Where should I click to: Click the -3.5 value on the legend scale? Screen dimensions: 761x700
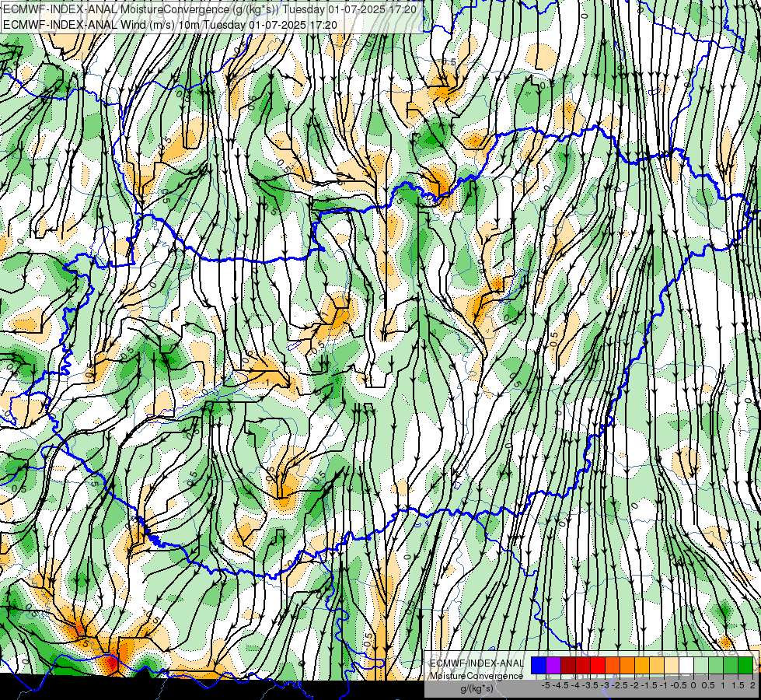point(590,685)
